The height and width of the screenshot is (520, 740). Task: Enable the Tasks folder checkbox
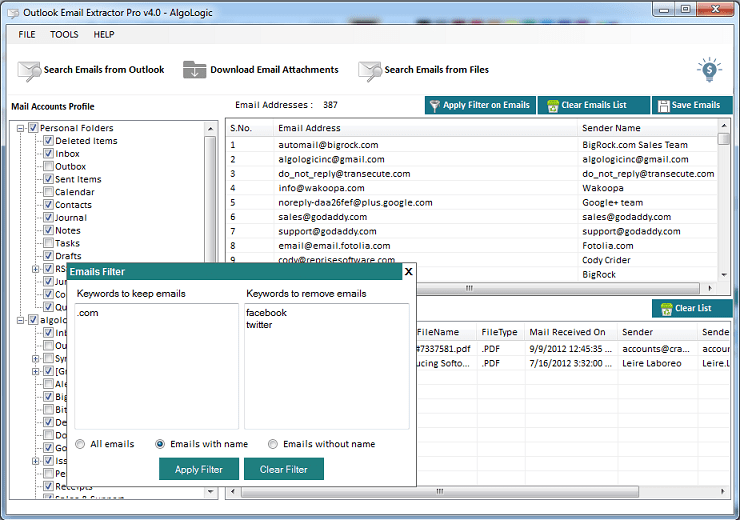click(x=47, y=243)
